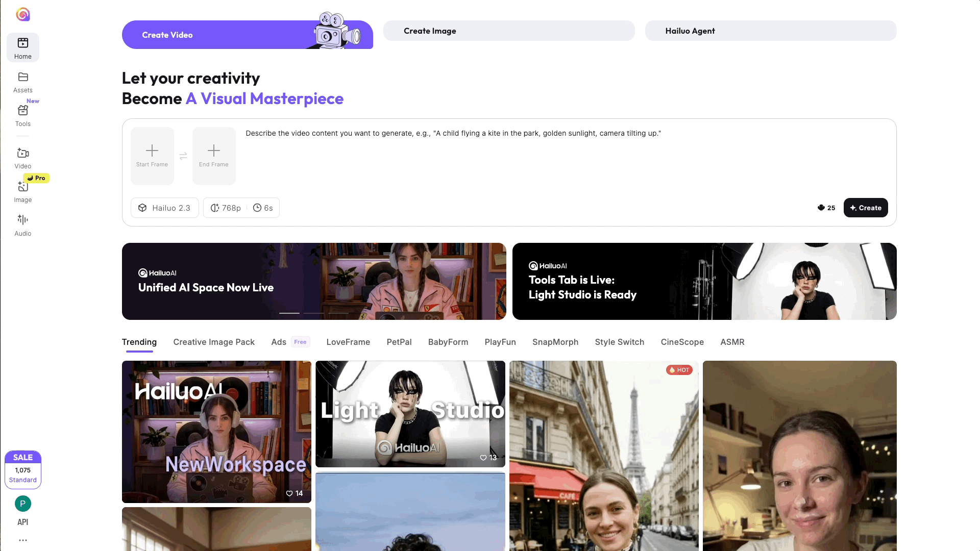Click the user profile avatar P

click(23, 504)
